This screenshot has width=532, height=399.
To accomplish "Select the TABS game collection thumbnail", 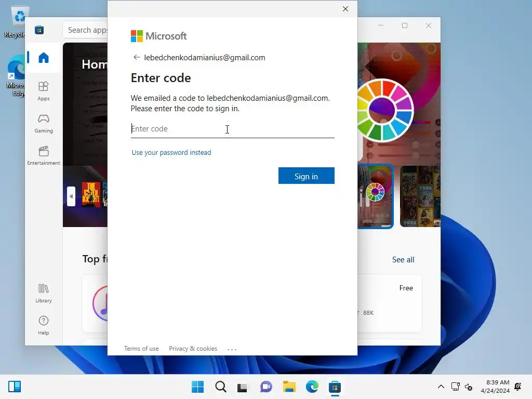I will click(420, 196).
